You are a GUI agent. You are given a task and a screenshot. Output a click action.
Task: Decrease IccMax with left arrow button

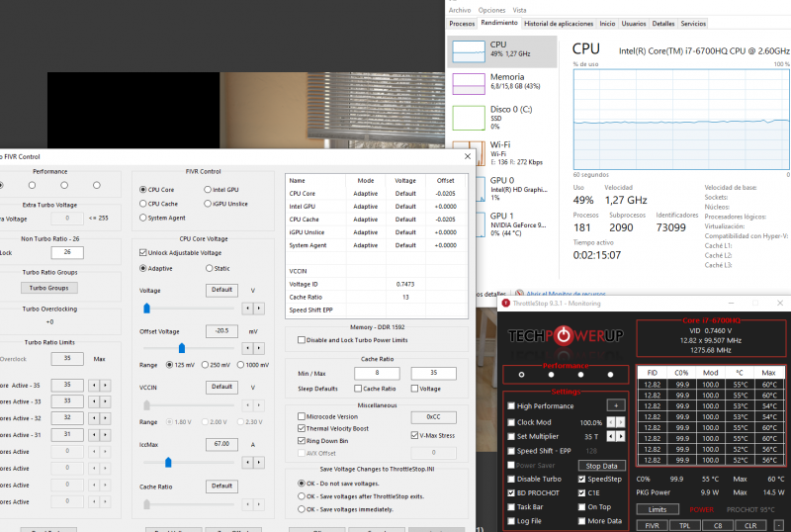pyautogui.click(x=248, y=462)
